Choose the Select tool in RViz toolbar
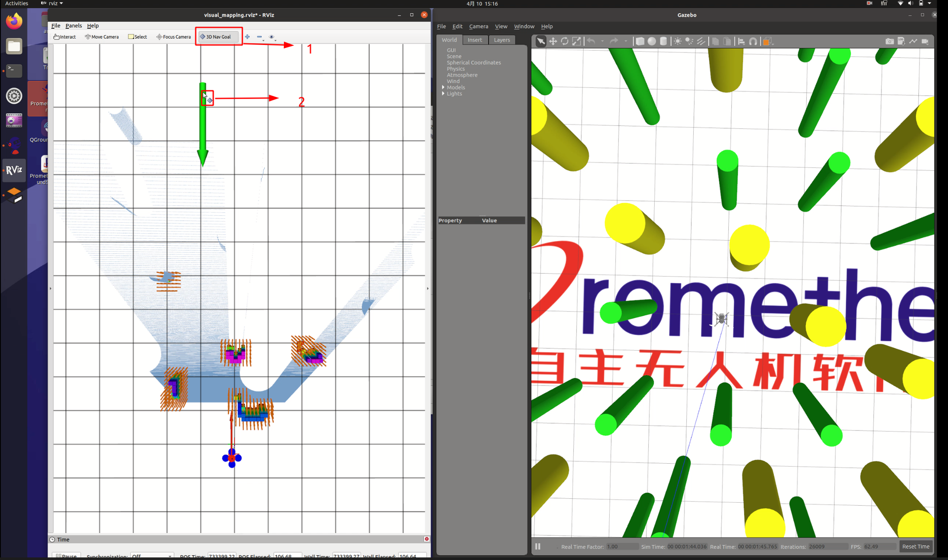Screen dimensions: 948x560 tap(137, 37)
